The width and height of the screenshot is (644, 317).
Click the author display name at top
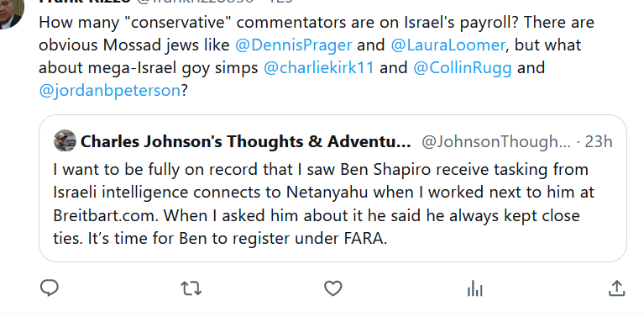point(85,1)
